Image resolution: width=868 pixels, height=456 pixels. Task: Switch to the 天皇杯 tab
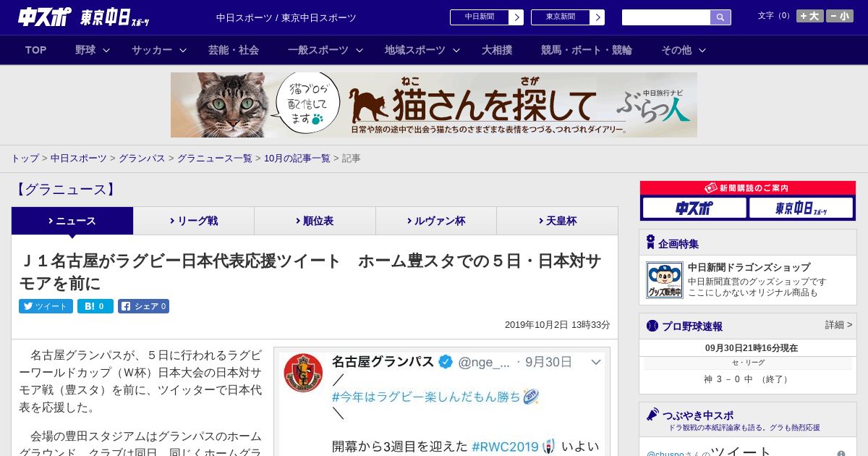click(x=557, y=221)
